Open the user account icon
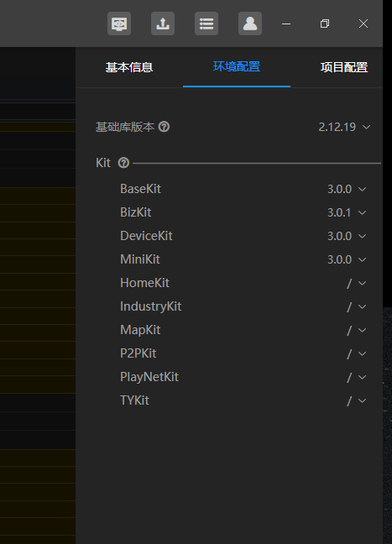The height and width of the screenshot is (544, 392). point(250,24)
